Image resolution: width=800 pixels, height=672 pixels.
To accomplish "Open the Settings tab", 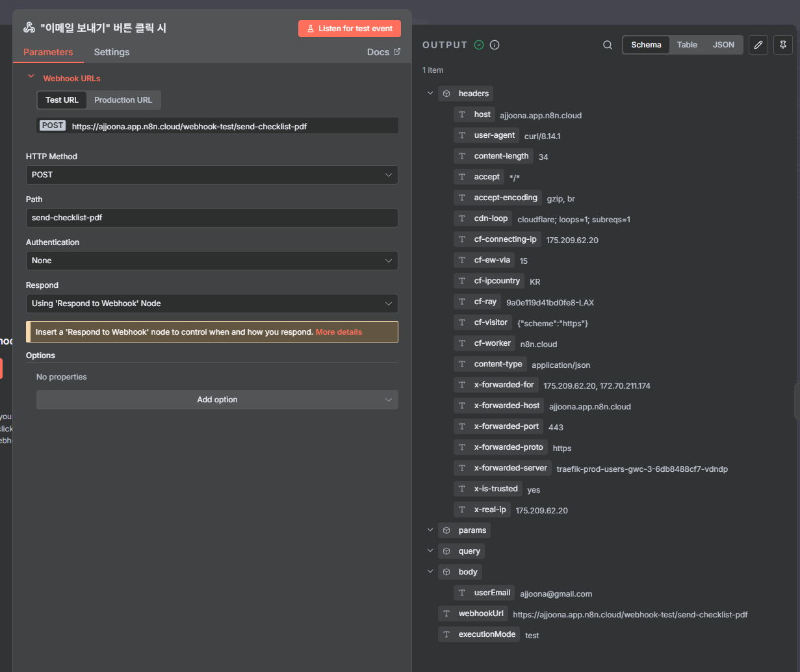I will (x=112, y=52).
